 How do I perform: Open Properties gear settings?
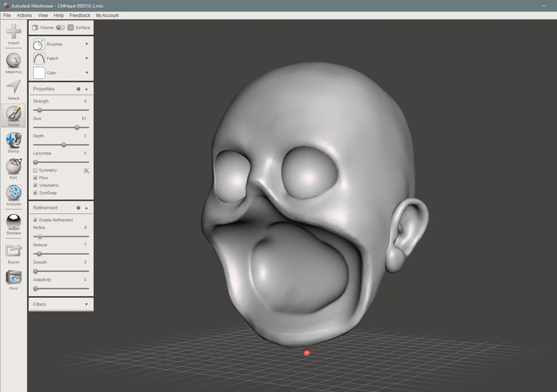click(78, 89)
